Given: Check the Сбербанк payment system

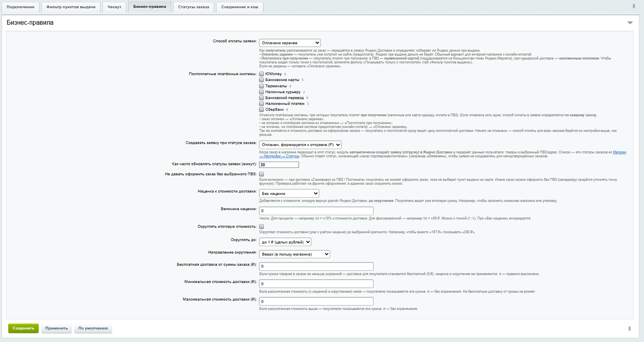Looking at the screenshot, I should [x=261, y=110].
